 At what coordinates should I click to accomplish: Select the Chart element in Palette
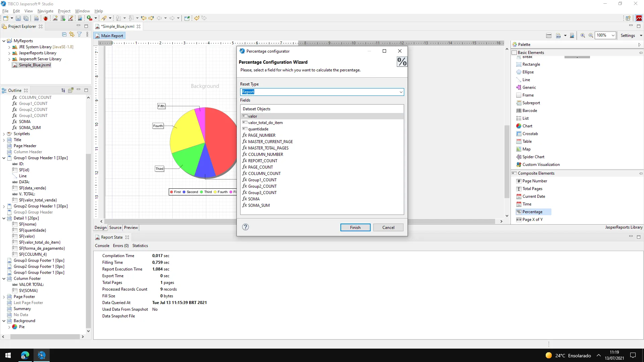coord(527,126)
